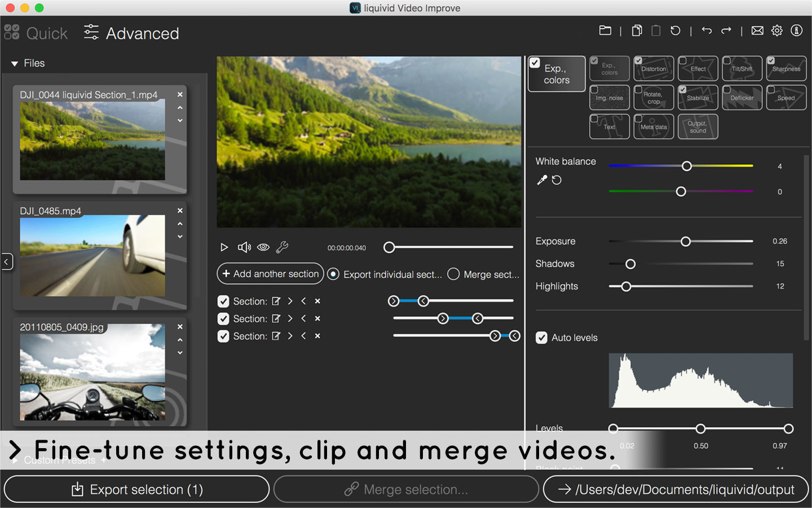Screen dimensions: 812x508
Task: Switch to the Quick mode tab
Action: (x=36, y=33)
